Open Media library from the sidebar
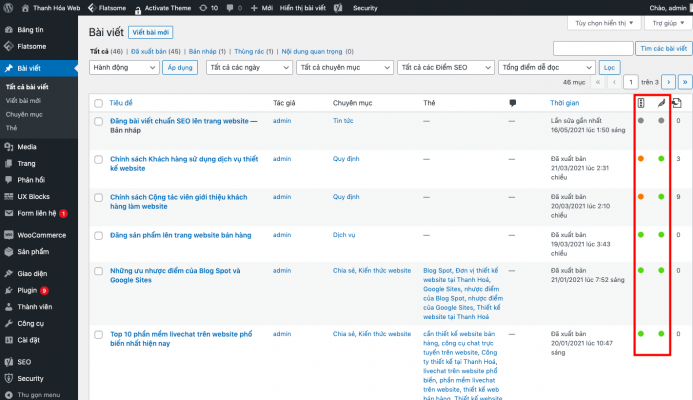The height and width of the screenshot is (400, 693). pos(26,145)
